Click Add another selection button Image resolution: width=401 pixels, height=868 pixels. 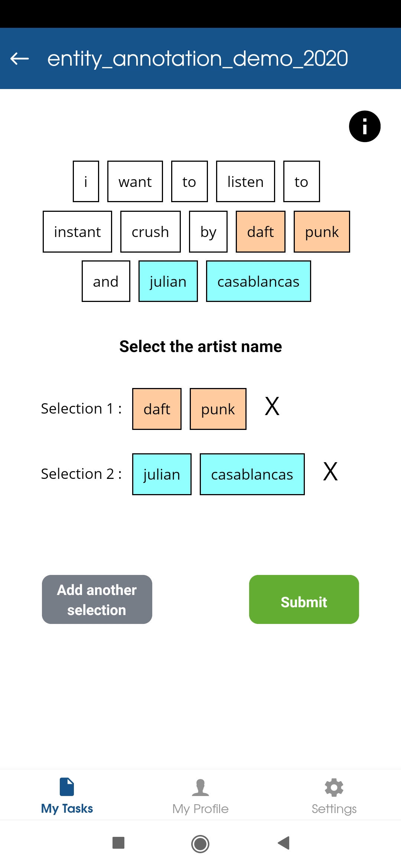97,599
